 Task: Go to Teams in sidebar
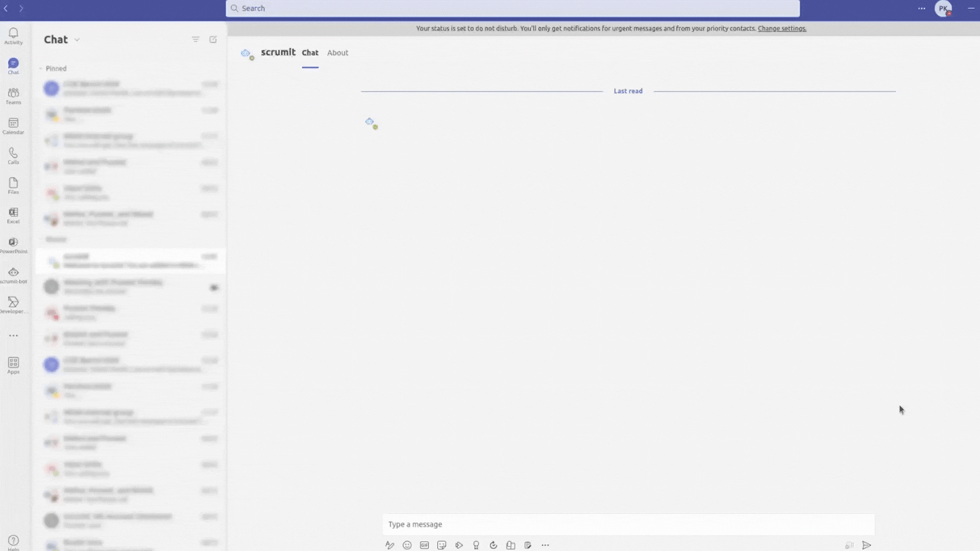[13, 96]
